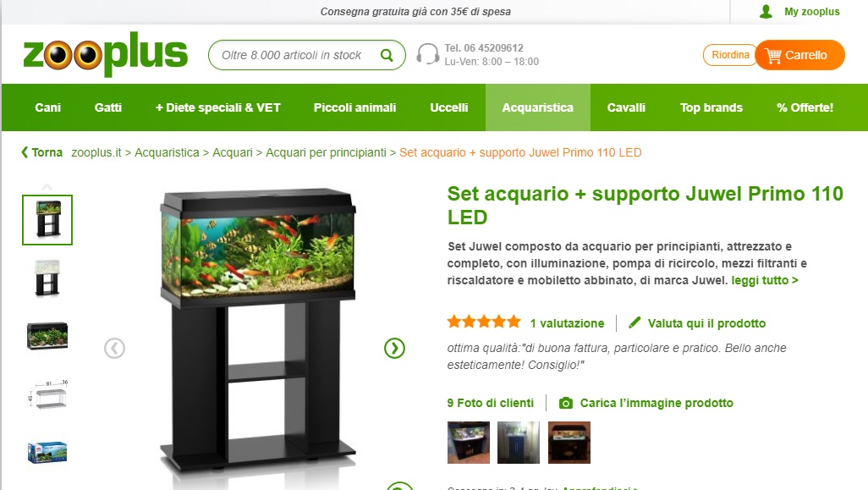The image size is (868, 490).
Task: Open the % Offerte! menu
Action: (x=805, y=107)
